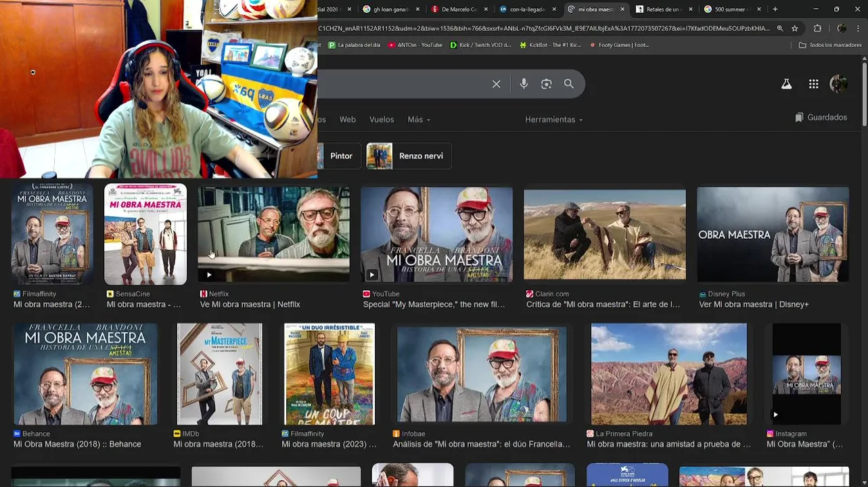Click the 'La Primera Piedra' source label
Viewport: 868px width, 487px height.
(624, 434)
